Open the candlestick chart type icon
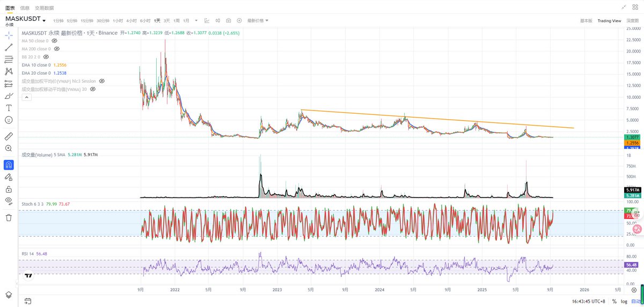644x307 pixels. pyautogui.click(x=218, y=20)
